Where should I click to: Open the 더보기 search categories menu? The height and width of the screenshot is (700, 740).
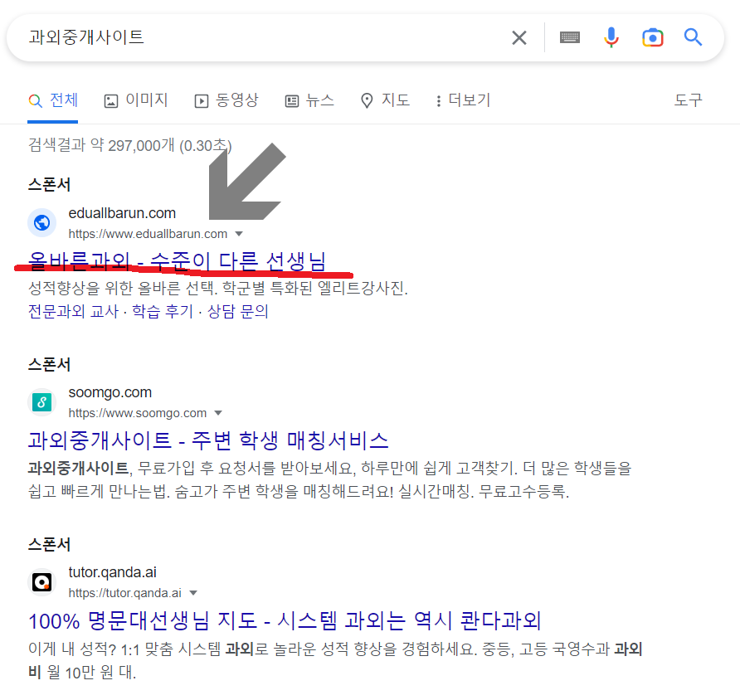click(x=461, y=100)
